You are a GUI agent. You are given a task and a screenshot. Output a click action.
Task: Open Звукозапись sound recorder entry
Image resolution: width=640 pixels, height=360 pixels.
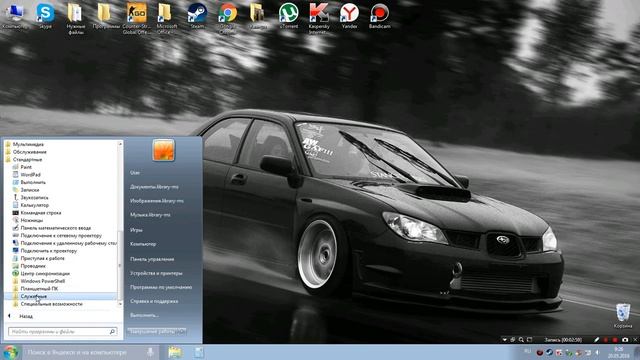pos(34,198)
